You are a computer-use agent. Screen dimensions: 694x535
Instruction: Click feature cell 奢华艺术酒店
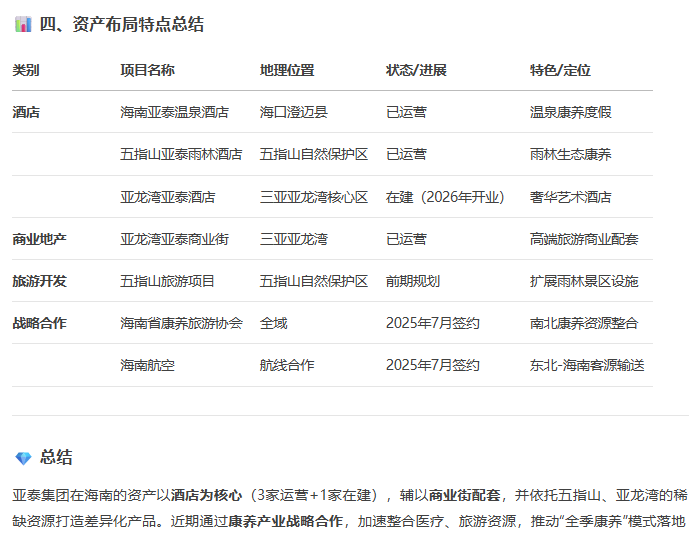tap(571, 197)
